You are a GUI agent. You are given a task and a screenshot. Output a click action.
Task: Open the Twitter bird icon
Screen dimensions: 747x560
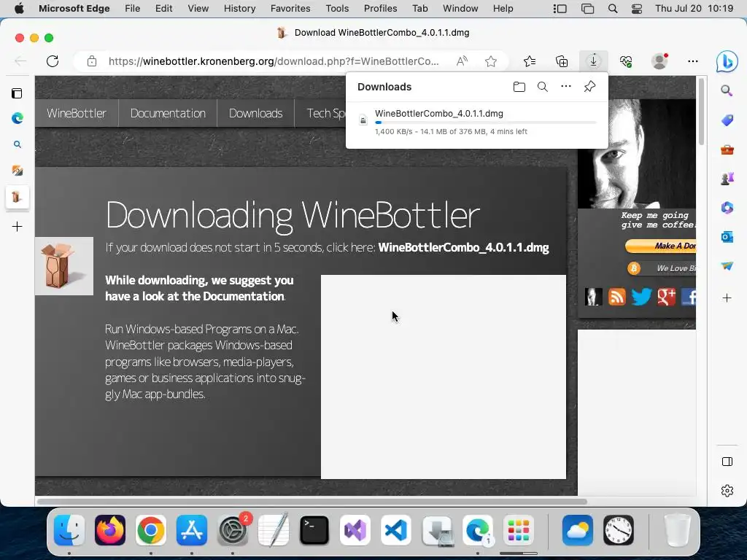tap(641, 297)
